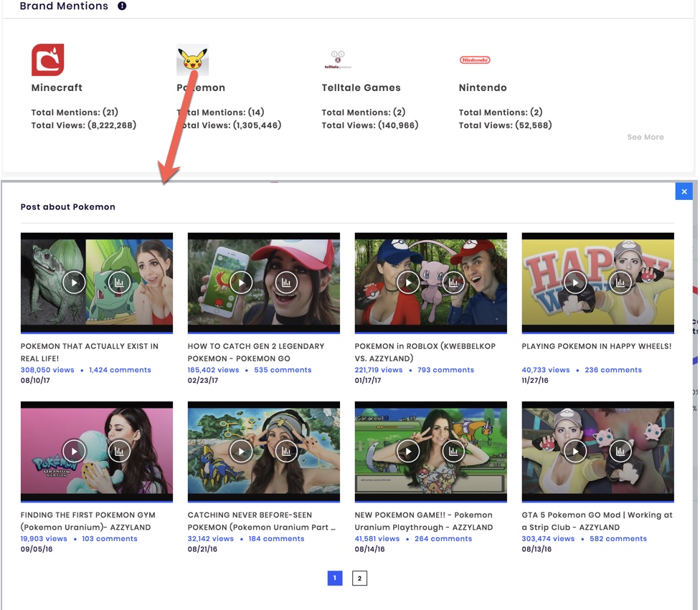Open stats for 'Gen 2 Legendary Pokemon' video

coord(286,282)
